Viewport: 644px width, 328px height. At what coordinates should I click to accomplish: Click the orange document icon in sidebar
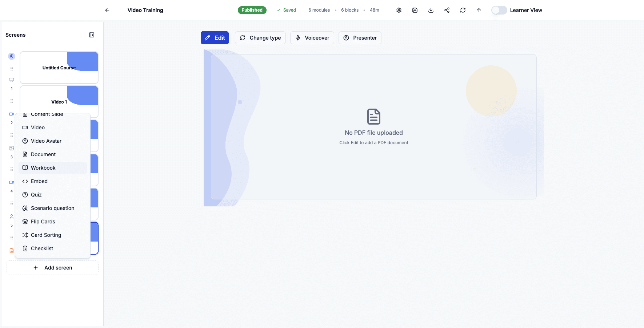coord(12,251)
